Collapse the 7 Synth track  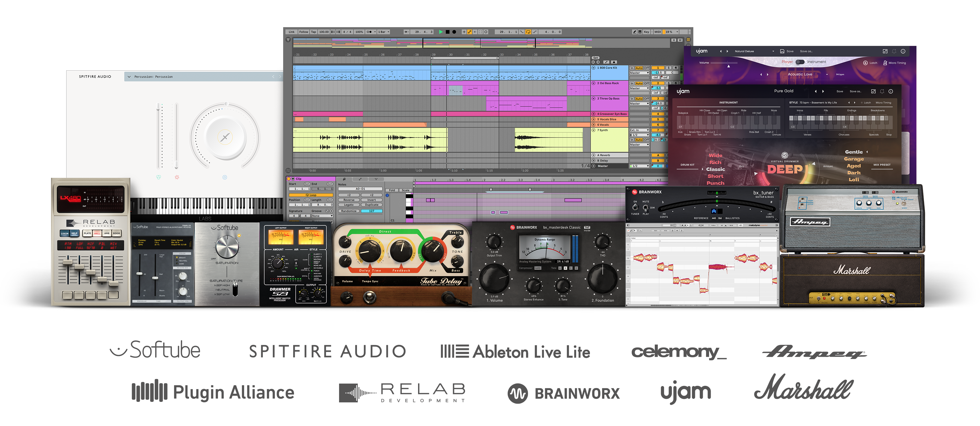coord(593,130)
